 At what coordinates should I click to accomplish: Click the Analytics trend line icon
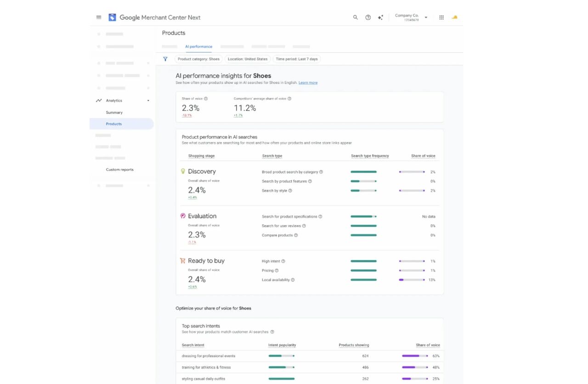tap(99, 101)
